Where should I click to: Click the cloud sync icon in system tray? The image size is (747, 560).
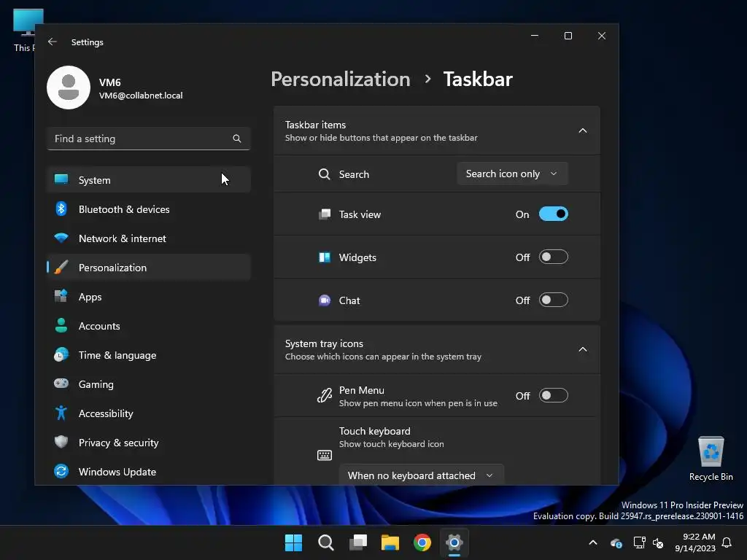click(616, 542)
